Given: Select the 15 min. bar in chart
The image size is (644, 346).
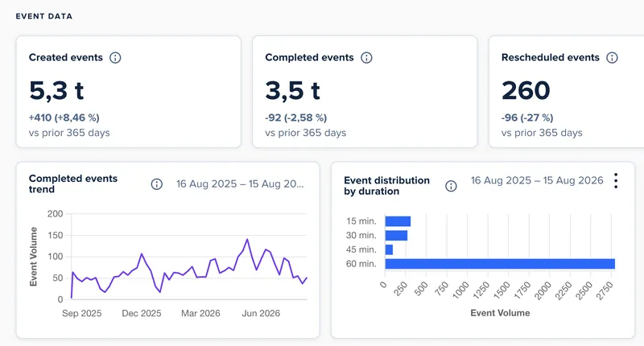Looking at the screenshot, I should 398,221.
